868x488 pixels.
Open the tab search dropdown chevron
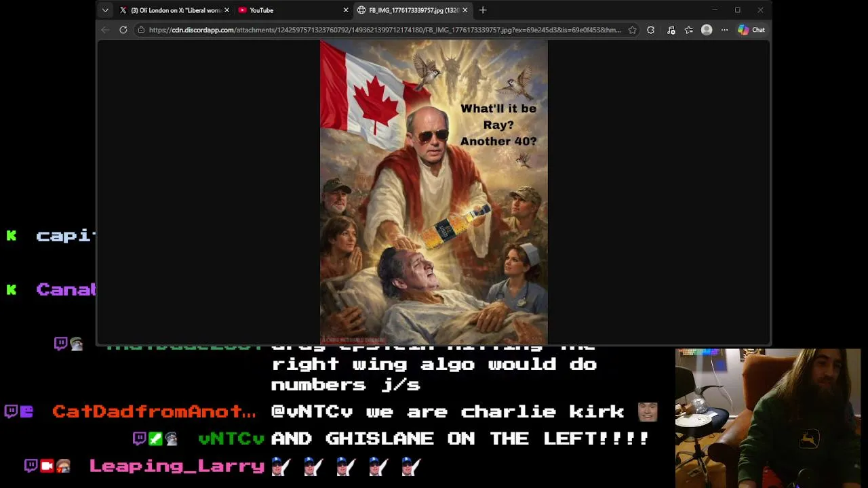[x=105, y=10]
